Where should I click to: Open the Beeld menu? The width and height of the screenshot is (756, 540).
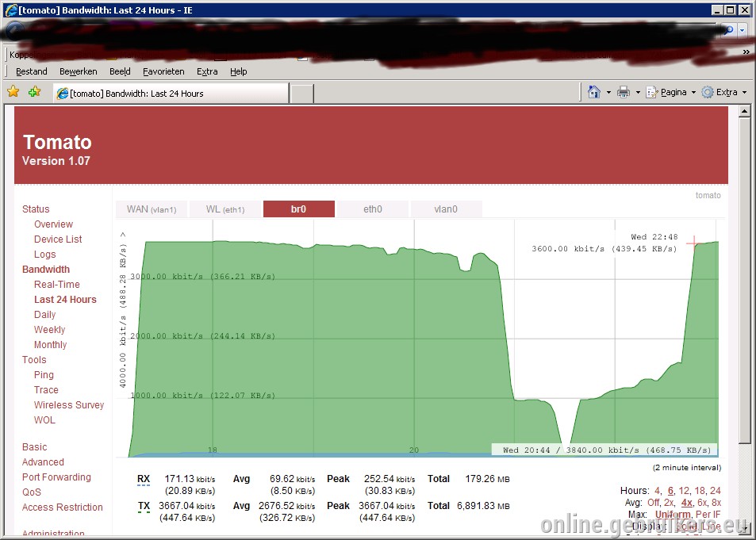[x=120, y=71]
